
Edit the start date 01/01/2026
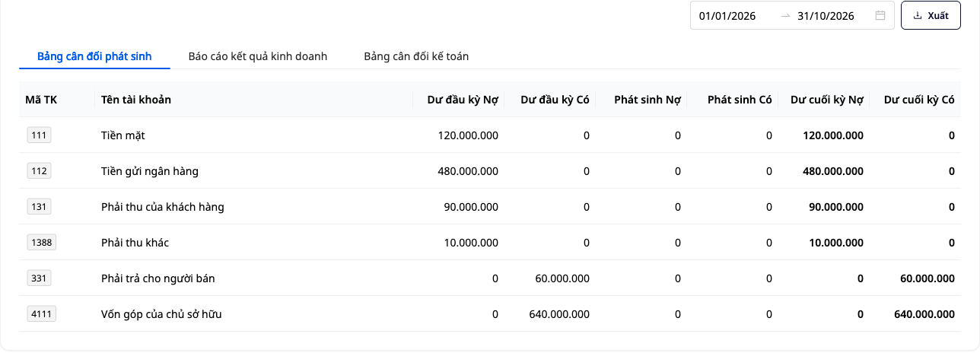click(x=727, y=15)
